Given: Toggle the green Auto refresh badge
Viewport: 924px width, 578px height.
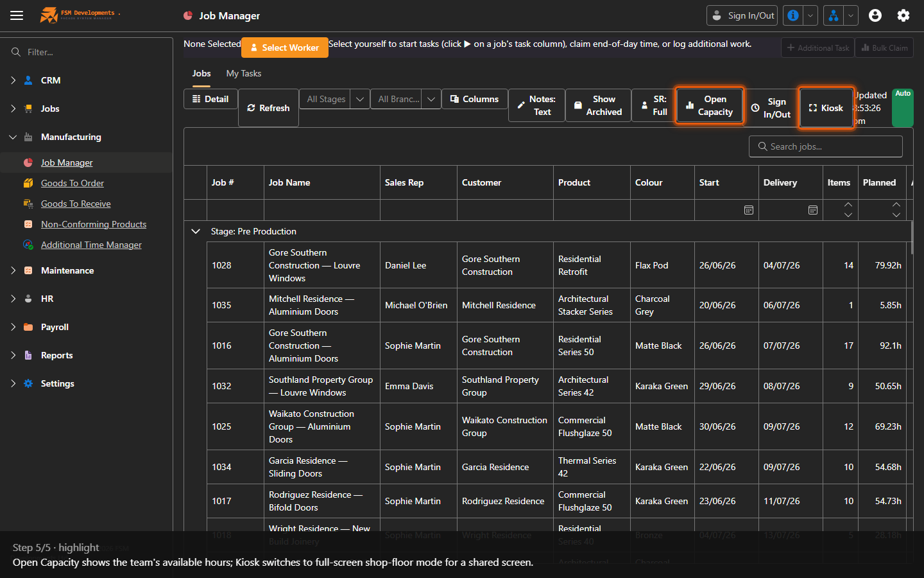Looking at the screenshot, I should [x=903, y=108].
